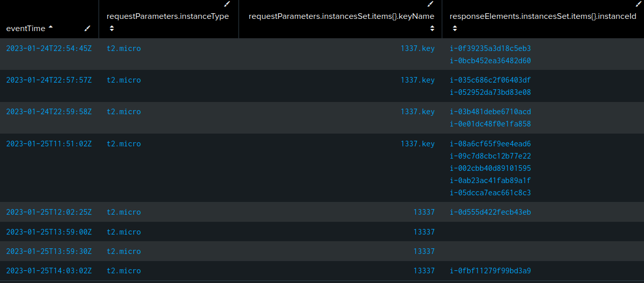This screenshot has height=283, width=644.
Task: Click the sort arrows under keyName header
Action: (432, 29)
